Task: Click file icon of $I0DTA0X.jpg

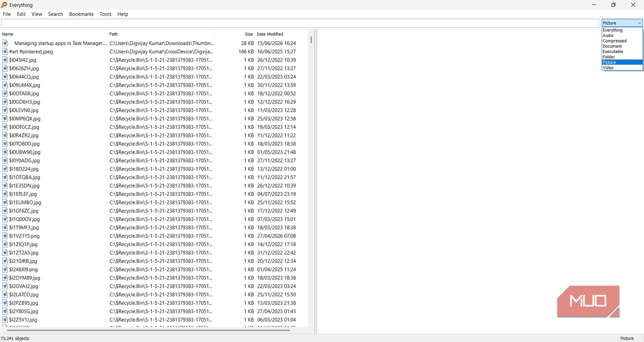Action: click(x=5, y=94)
